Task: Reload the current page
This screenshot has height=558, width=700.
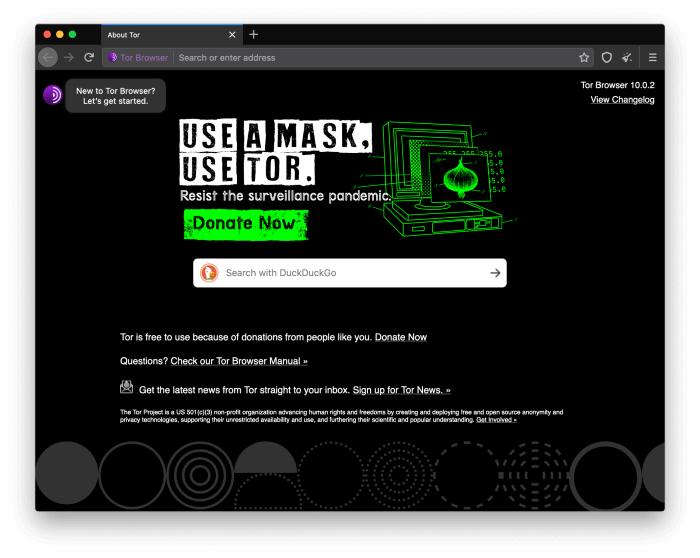Action: 89,58
